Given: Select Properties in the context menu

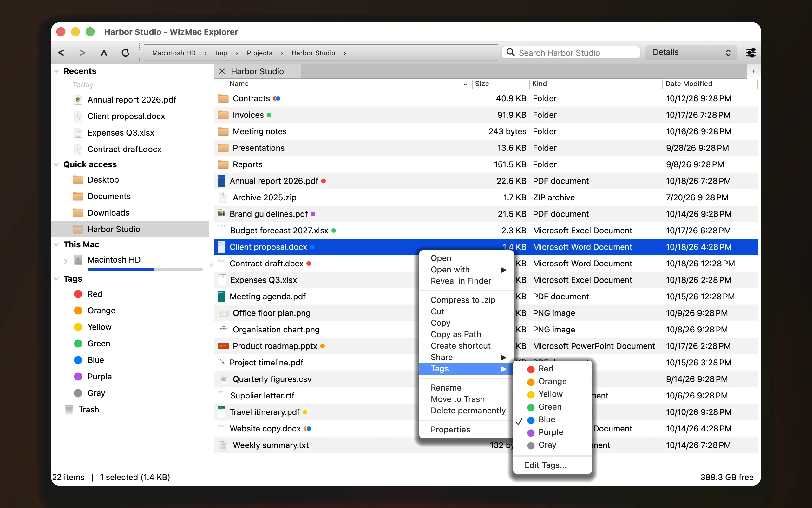Looking at the screenshot, I should point(466,430).
